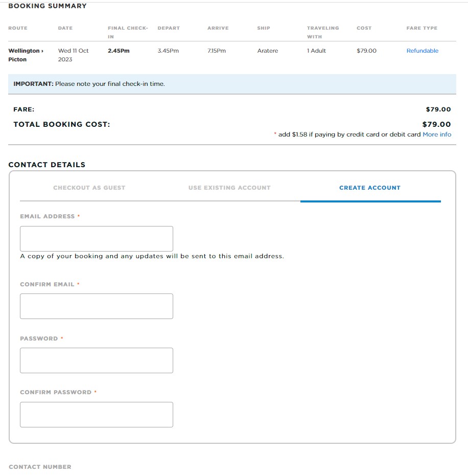This screenshot has height=476, width=468.
Task: Click the Ship column header
Action: (264, 28)
